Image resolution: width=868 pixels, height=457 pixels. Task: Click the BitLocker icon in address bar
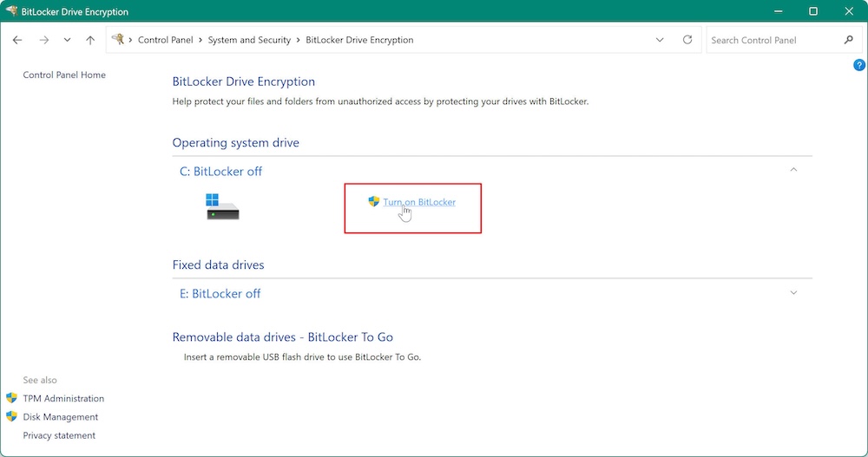[x=117, y=39]
